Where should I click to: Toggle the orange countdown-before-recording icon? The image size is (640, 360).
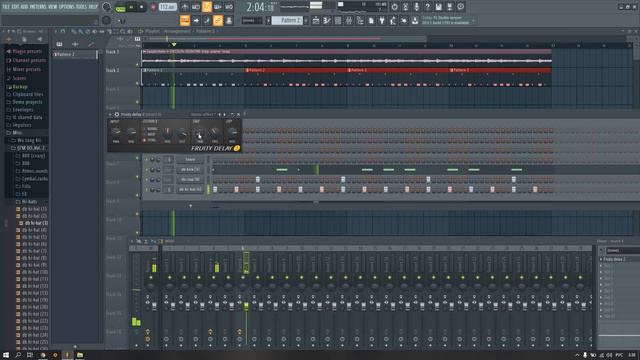pos(207,7)
